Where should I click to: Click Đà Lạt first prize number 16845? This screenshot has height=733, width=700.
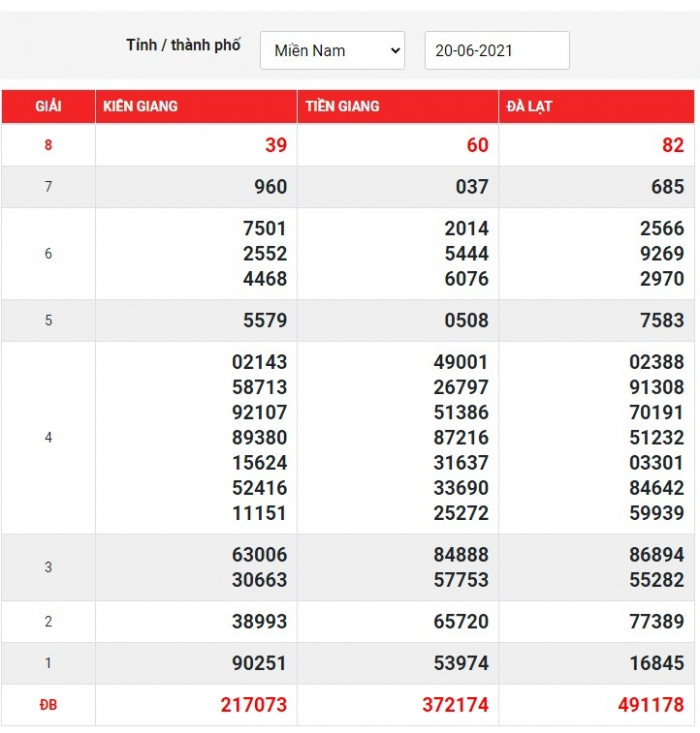coord(657,663)
